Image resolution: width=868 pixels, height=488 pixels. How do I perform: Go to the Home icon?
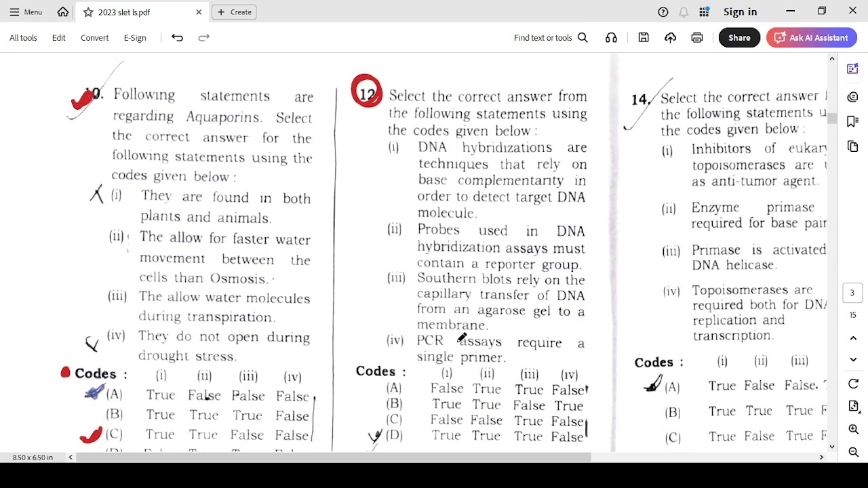click(x=63, y=12)
